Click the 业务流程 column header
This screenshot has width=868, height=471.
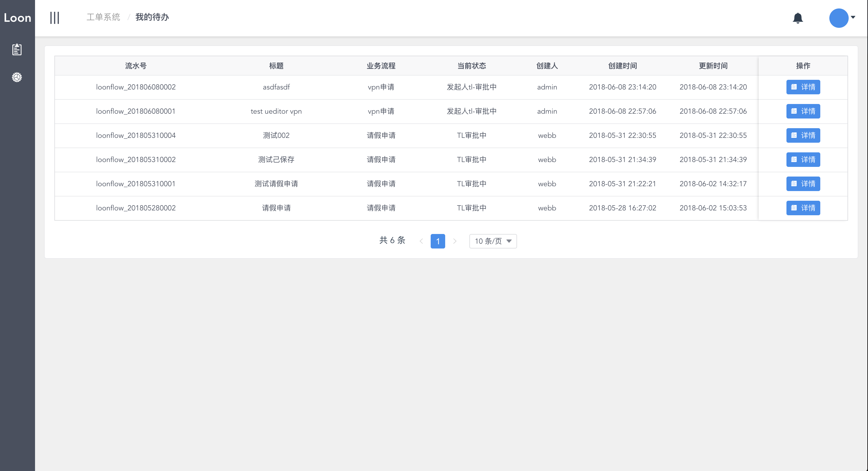pyautogui.click(x=381, y=66)
